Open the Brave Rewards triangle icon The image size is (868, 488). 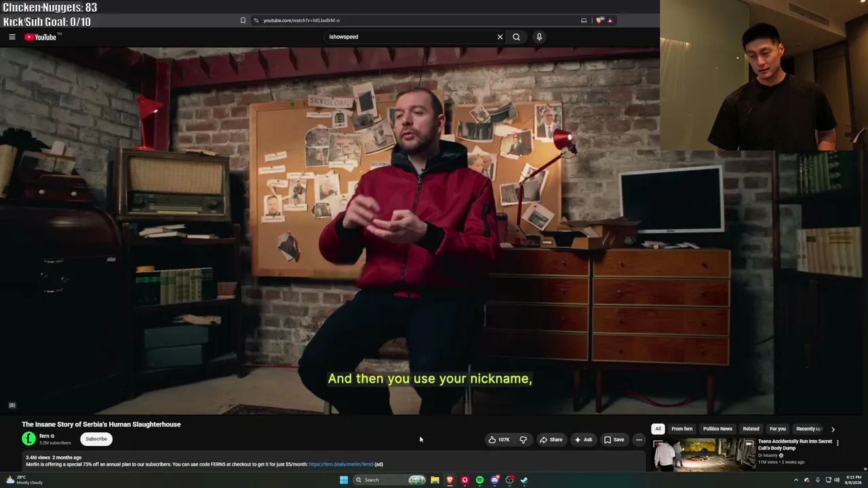(x=610, y=20)
